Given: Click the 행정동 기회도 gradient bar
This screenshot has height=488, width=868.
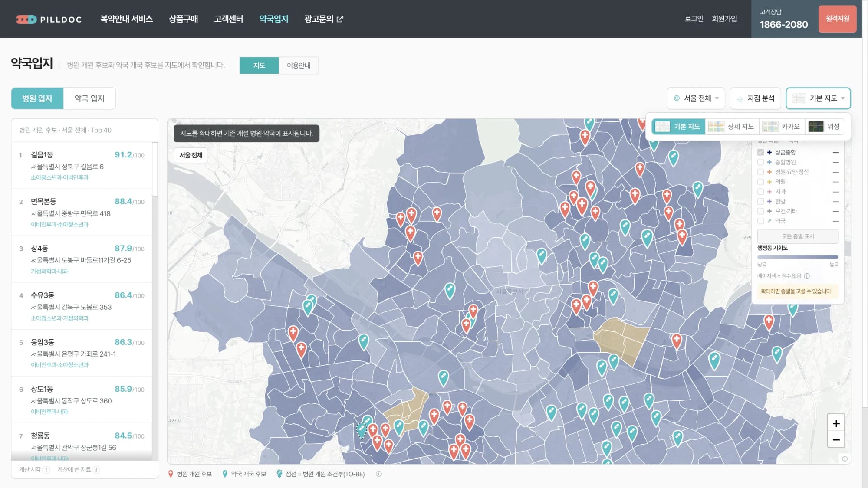Looking at the screenshot, I should click(x=798, y=257).
